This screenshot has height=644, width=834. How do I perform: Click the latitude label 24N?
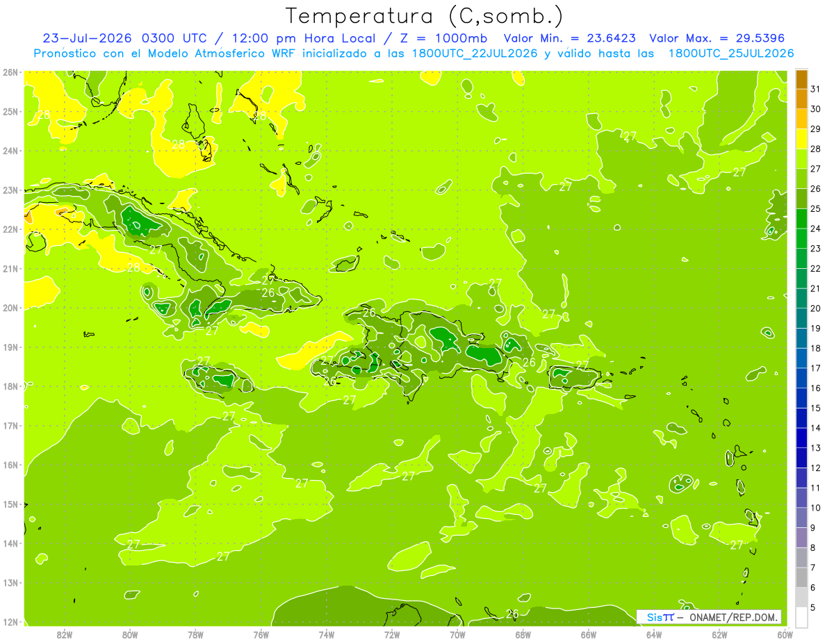pyautogui.click(x=10, y=151)
